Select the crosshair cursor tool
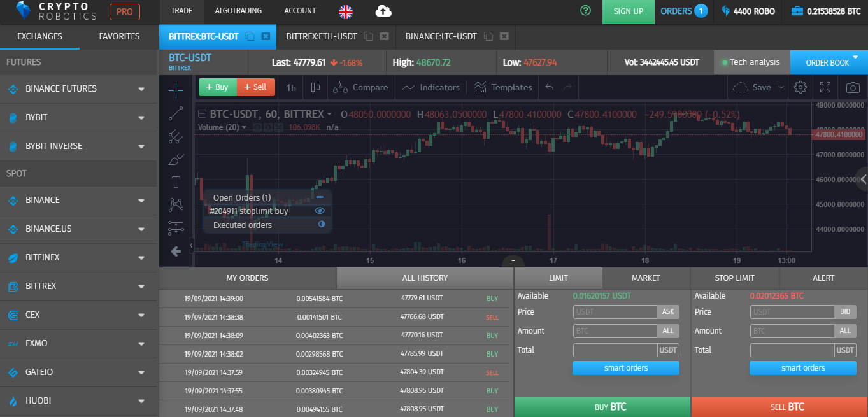The height and width of the screenshot is (417, 868). 176,90
